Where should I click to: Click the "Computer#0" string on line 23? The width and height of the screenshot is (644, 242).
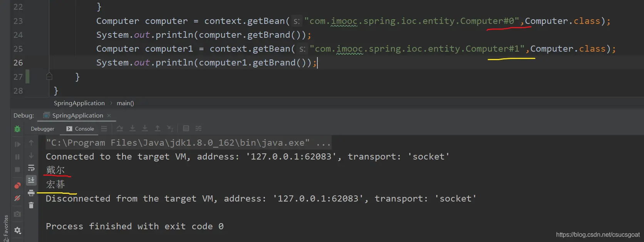coord(412,21)
